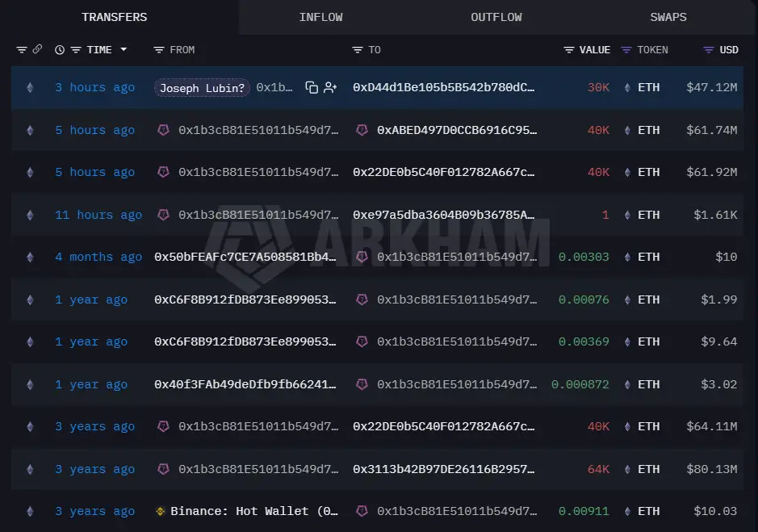Click the clock icon beside TIME
The width and height of the screenshot is (758, 532).
tap(60, 50)
